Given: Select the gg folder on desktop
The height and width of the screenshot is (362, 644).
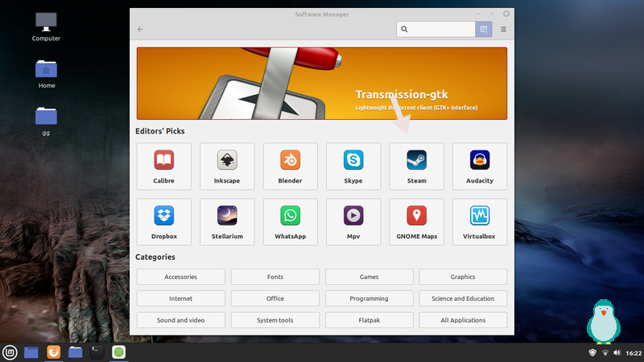Looking at the screenshot, I should [x=46, y=121].
